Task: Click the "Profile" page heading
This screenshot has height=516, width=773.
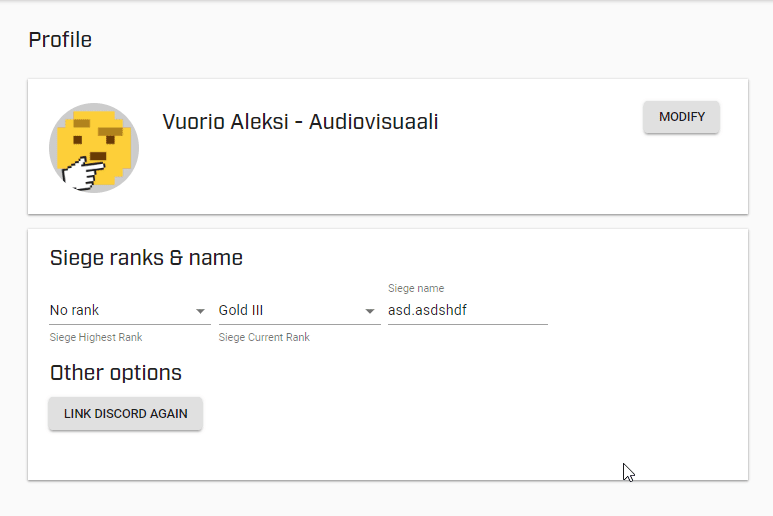Action: tap(60, 40)
